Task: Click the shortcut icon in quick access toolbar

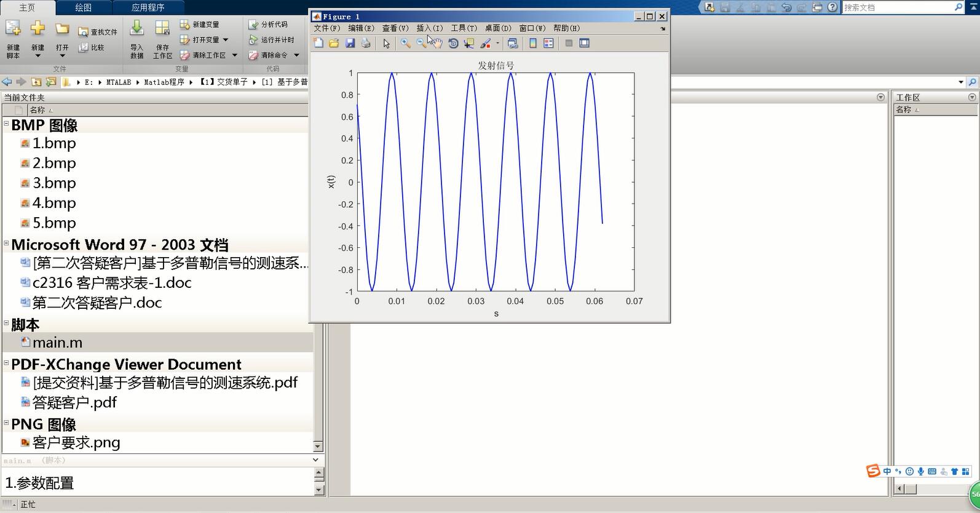Action: pyautogui.click(x=709, y=7)
